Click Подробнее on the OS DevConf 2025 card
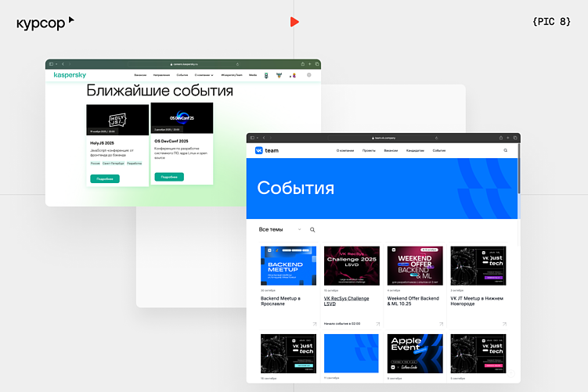This screenshot has width=588, height=392. point(169,177)
